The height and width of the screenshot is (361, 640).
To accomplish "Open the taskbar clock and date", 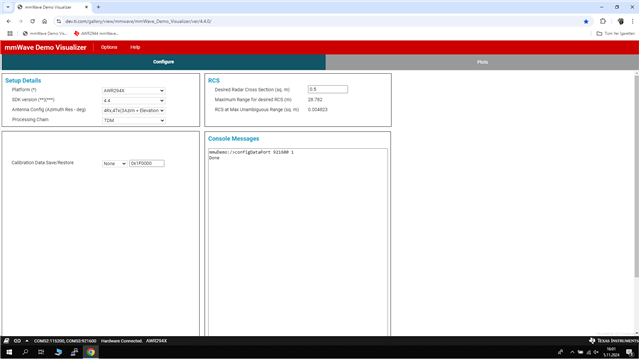I will pos(611,352).
